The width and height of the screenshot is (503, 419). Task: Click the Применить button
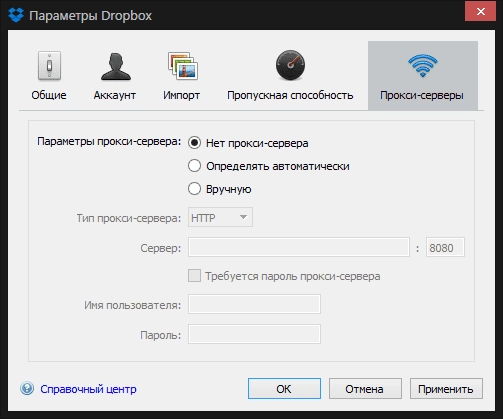[446, 389]
